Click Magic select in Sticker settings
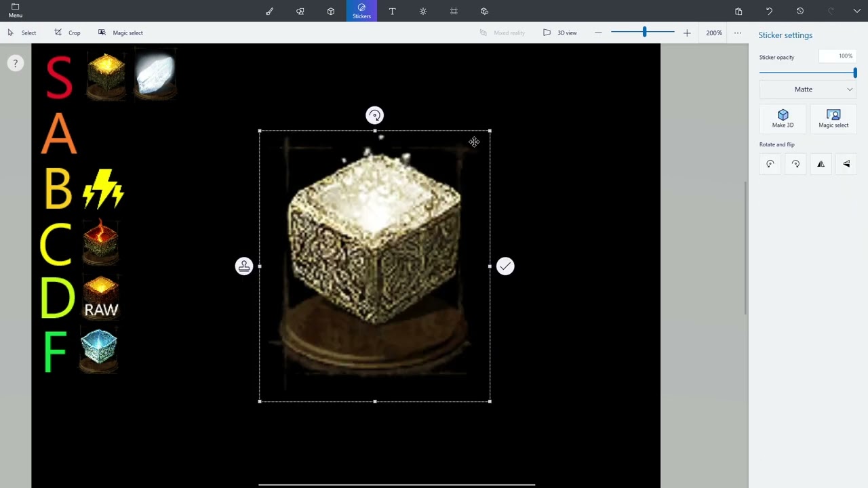Viewport: 868px width, 488px height. click(x=833, y=119)
